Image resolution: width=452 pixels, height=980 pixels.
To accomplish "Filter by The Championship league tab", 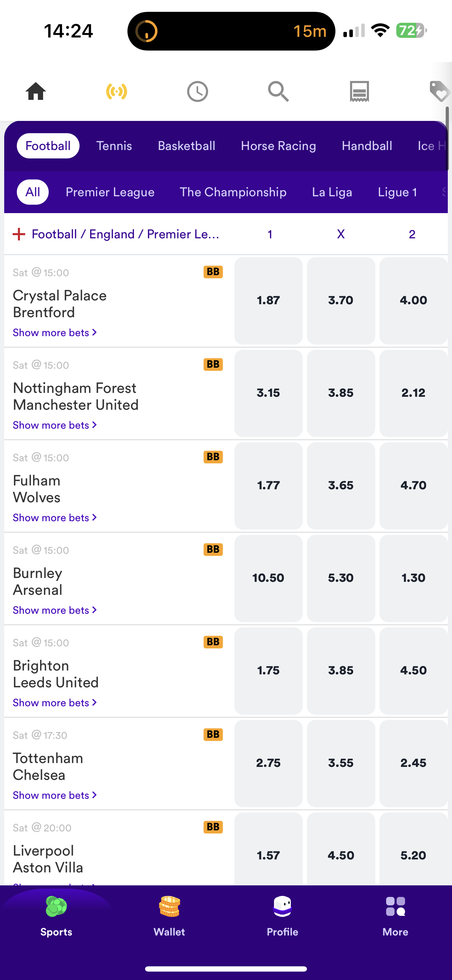I will pos(233,192).
